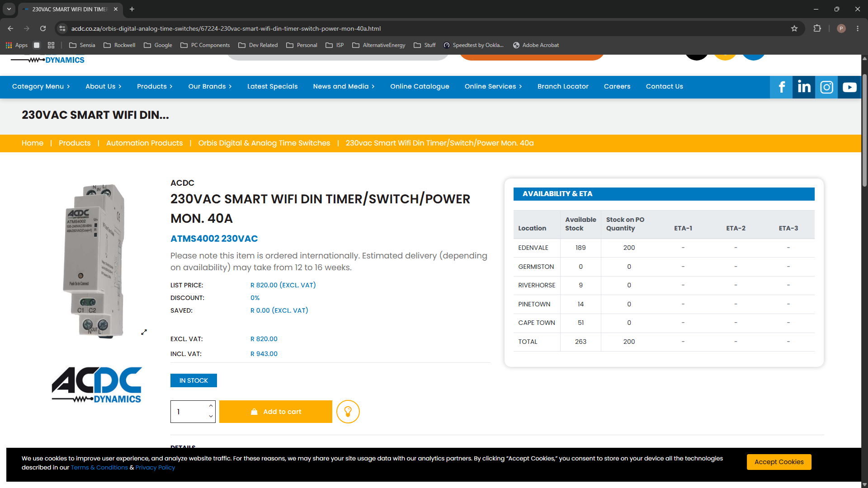Open the Sensia bookmarks folder
Screen dimensions: 868x488
click(x=82, y=45)
